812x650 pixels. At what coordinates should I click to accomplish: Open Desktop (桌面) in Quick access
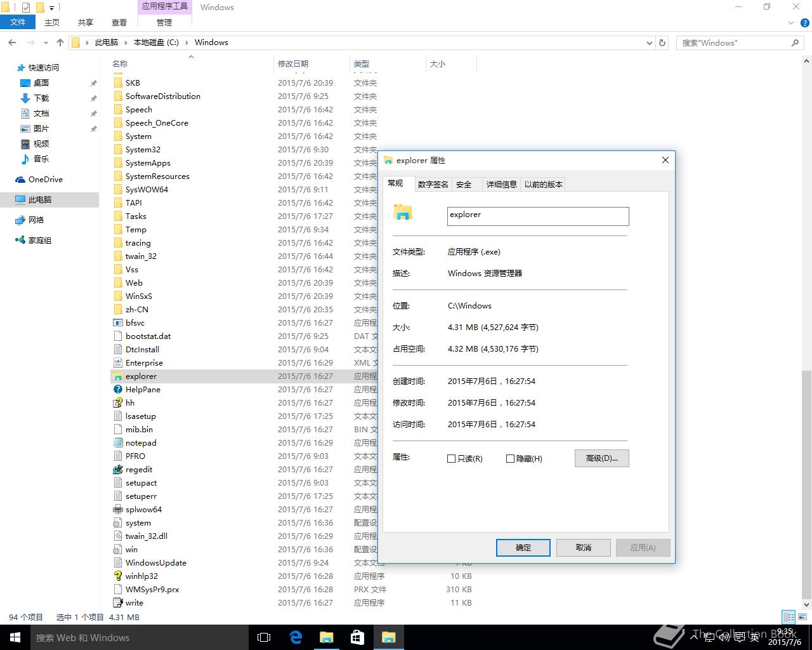[x=41, y=83]
